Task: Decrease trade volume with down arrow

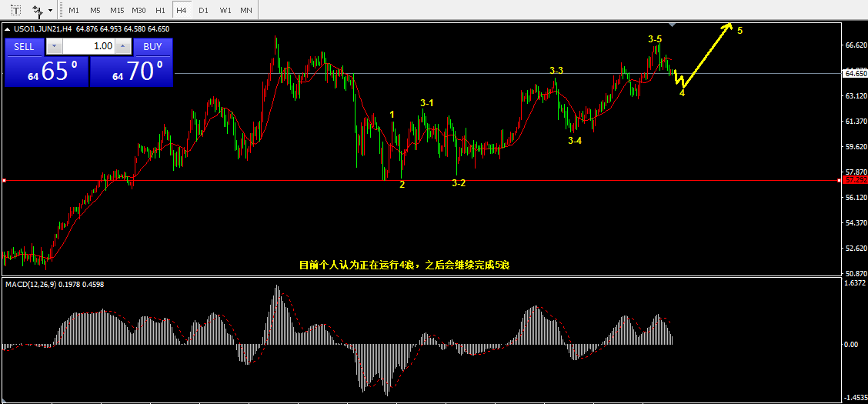Action: [x=54, y=46]
